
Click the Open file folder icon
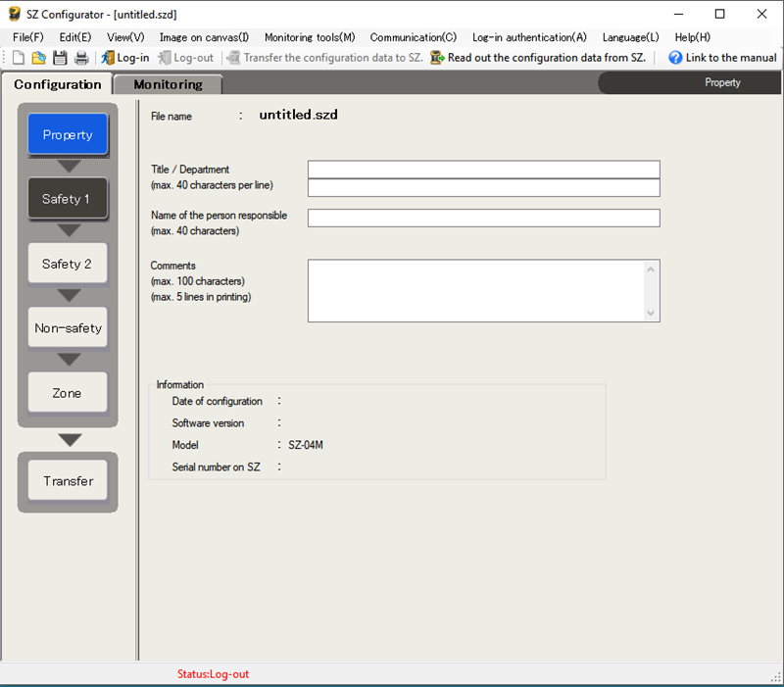39,58
